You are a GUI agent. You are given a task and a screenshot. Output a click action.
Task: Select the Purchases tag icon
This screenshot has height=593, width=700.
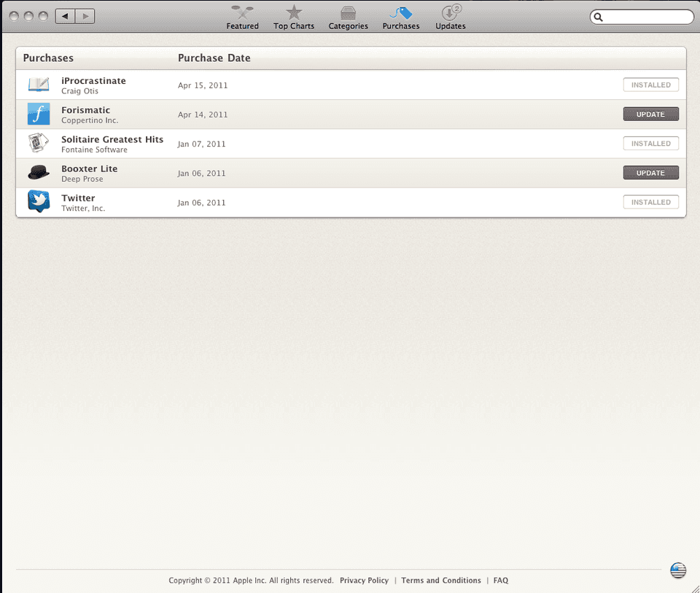point(401,13)
